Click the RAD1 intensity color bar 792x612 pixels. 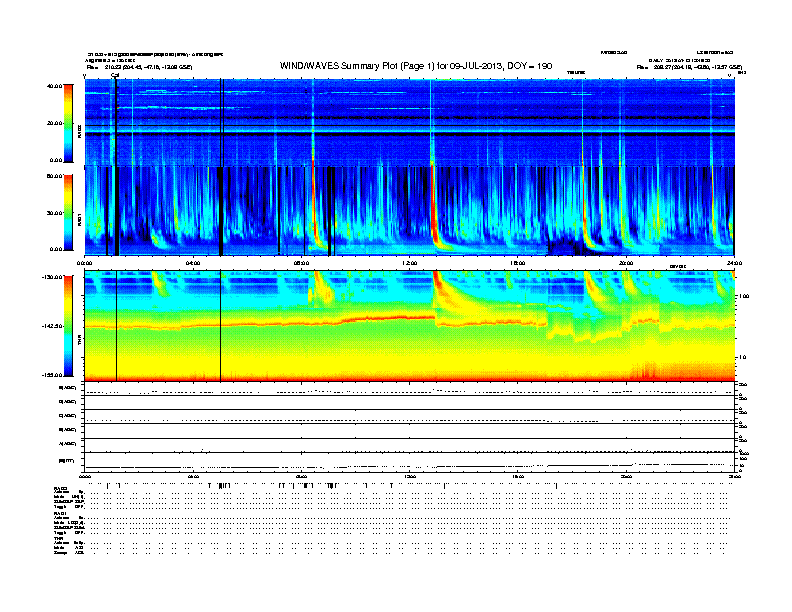coord(68,213)
